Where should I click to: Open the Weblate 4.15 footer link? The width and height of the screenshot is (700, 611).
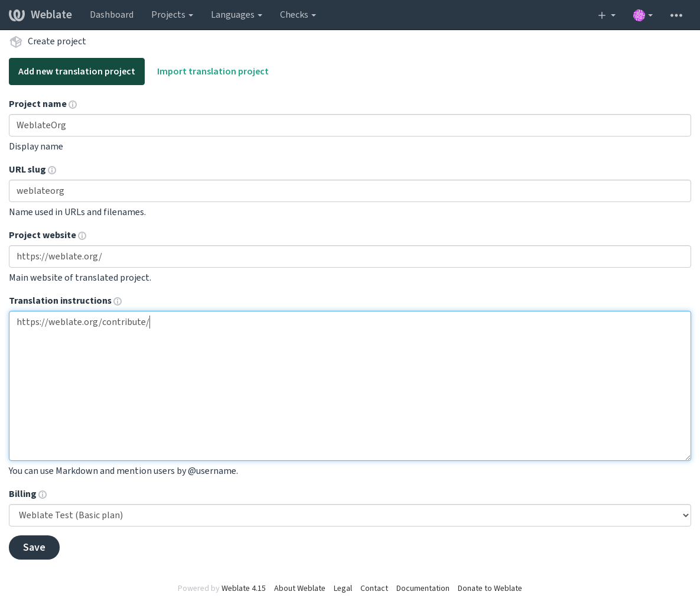[x=243, y=589]
